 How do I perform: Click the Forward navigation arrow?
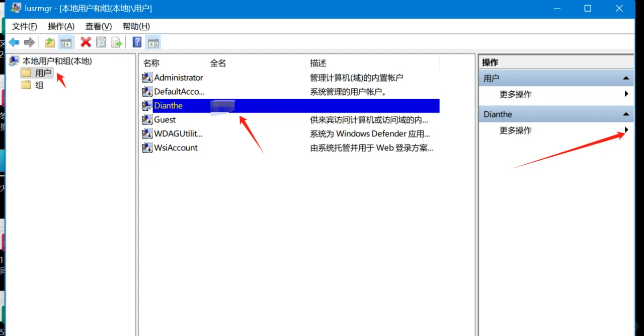(x=29, y=42)
